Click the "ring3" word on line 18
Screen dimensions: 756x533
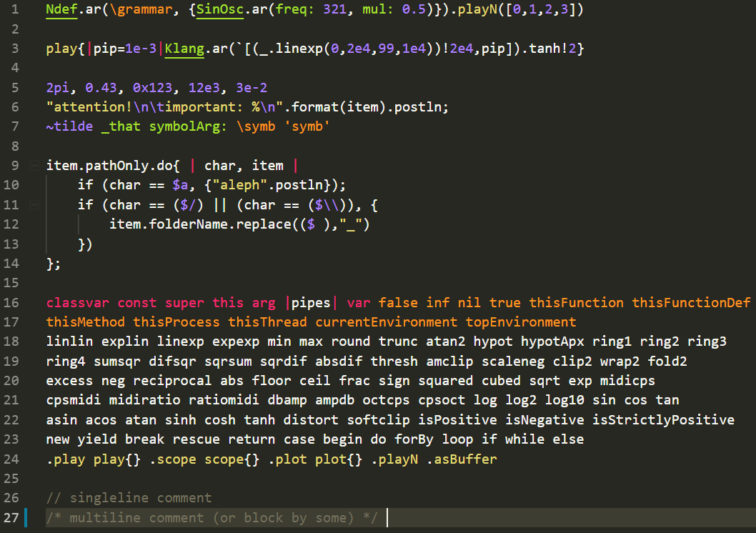point(707,342)
